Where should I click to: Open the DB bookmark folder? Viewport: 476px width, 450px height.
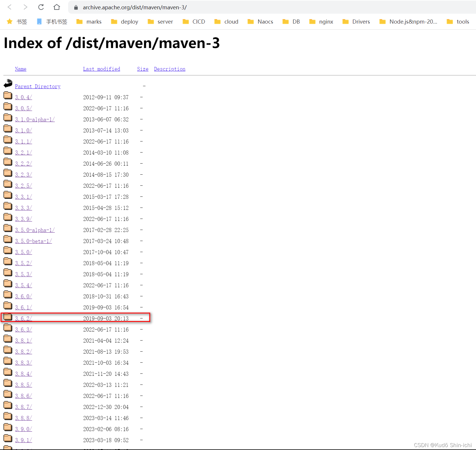tap(291, 22)
